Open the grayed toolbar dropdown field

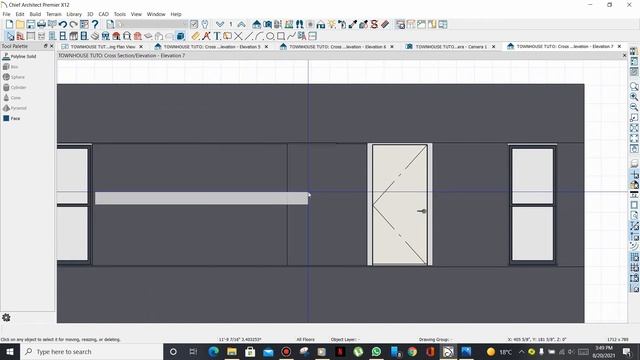point(152,24)
